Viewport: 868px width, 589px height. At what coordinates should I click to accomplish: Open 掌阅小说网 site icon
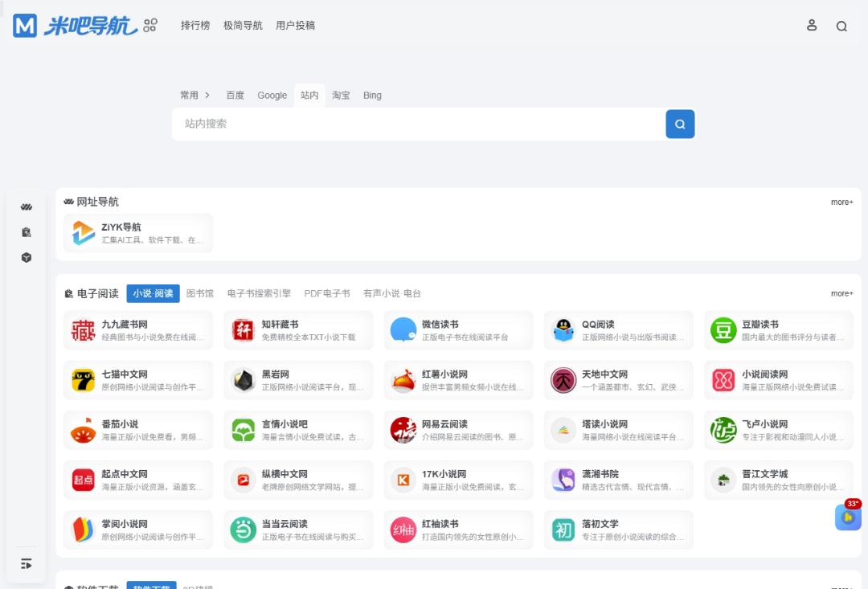point(84,530)
